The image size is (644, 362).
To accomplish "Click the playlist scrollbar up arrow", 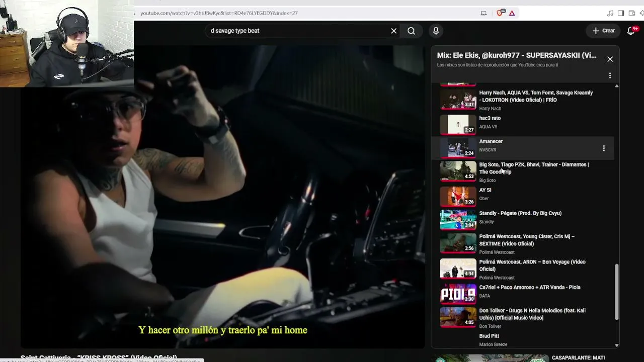I will pyautogui.click(x=617, y=86).
